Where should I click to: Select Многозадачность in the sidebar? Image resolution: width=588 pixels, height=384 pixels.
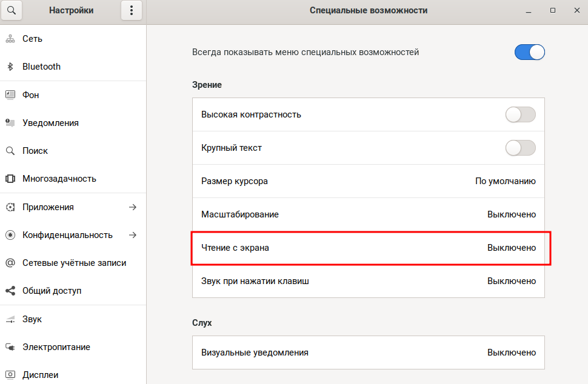[x=59, y=179]
